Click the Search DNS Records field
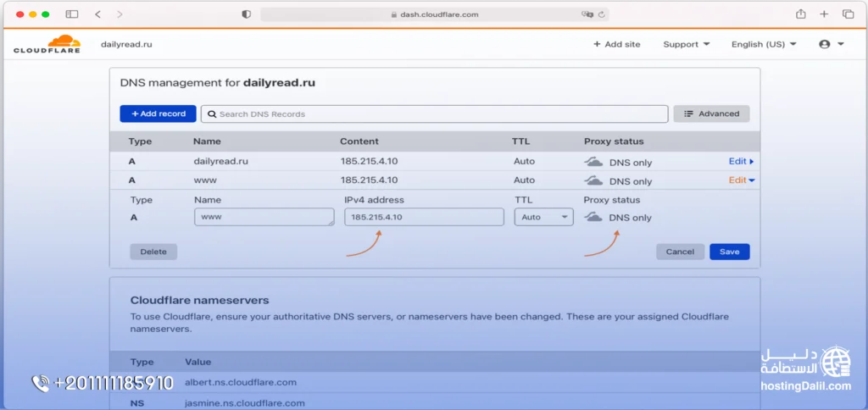The image size is (868, 410). point(435,114)
